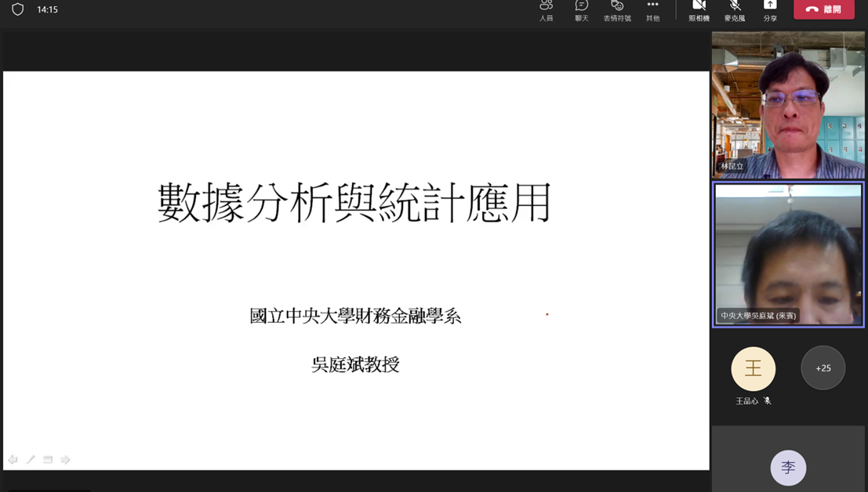Click the text 國立中央大學財務金融學系
Screen dimensions: 868x492
[355, 317]
